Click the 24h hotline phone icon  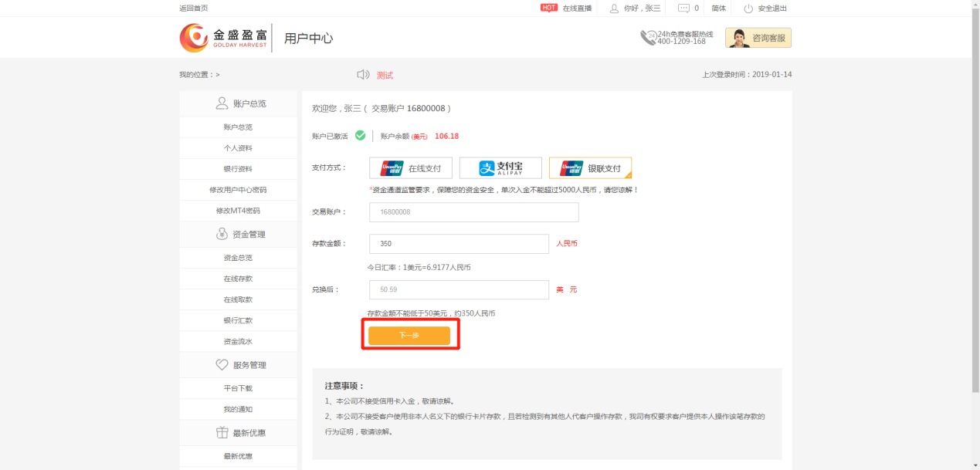tap(648, 38)
